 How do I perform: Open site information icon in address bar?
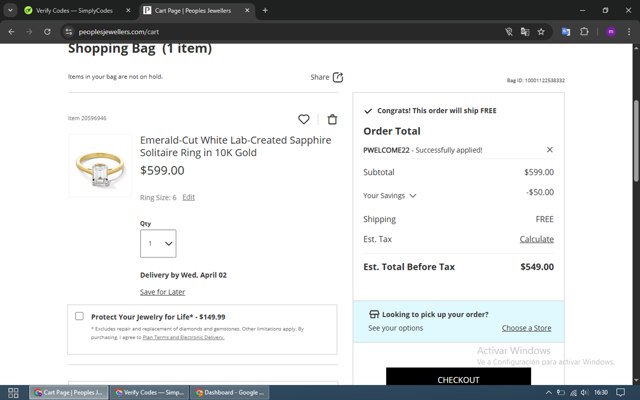pyautogui.click(x=69, y=32)
